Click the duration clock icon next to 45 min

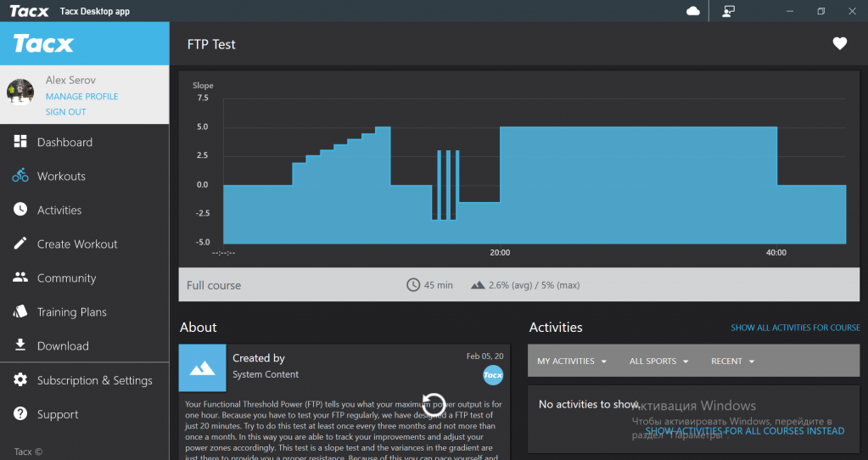point(413,285)
